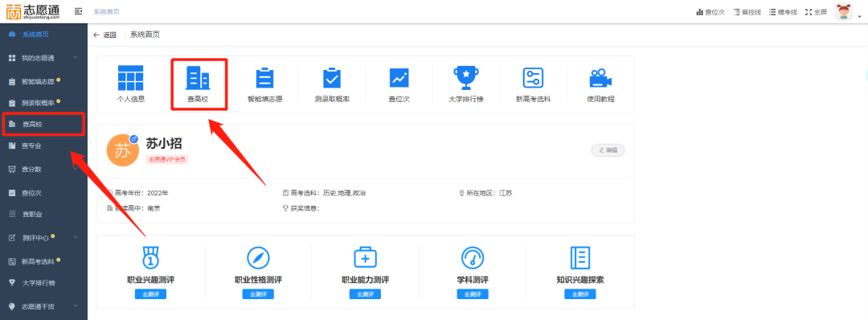Click 去测评 under 学科测评
This screenshot has height=320, width=868.
coord(473,294)
